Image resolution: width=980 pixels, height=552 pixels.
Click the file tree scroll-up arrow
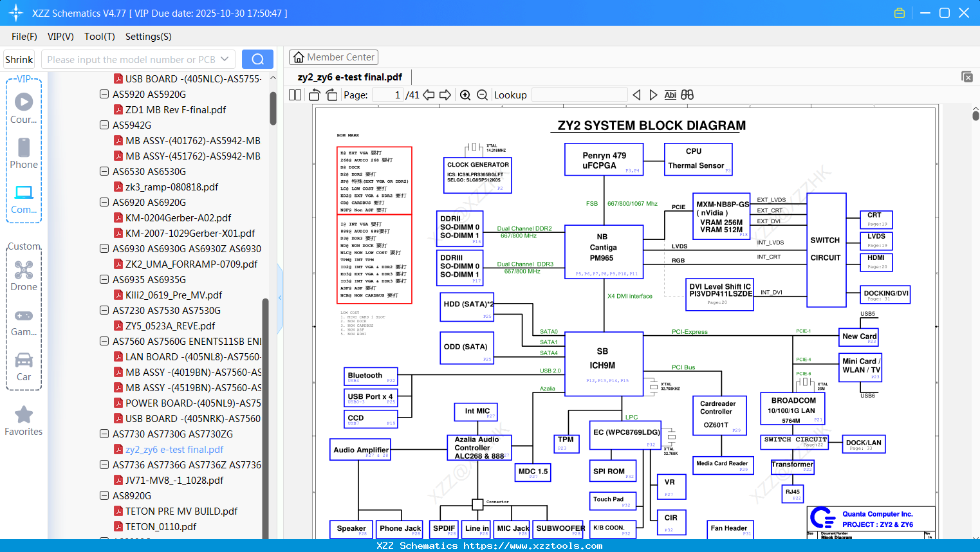(x=273, y=78)
